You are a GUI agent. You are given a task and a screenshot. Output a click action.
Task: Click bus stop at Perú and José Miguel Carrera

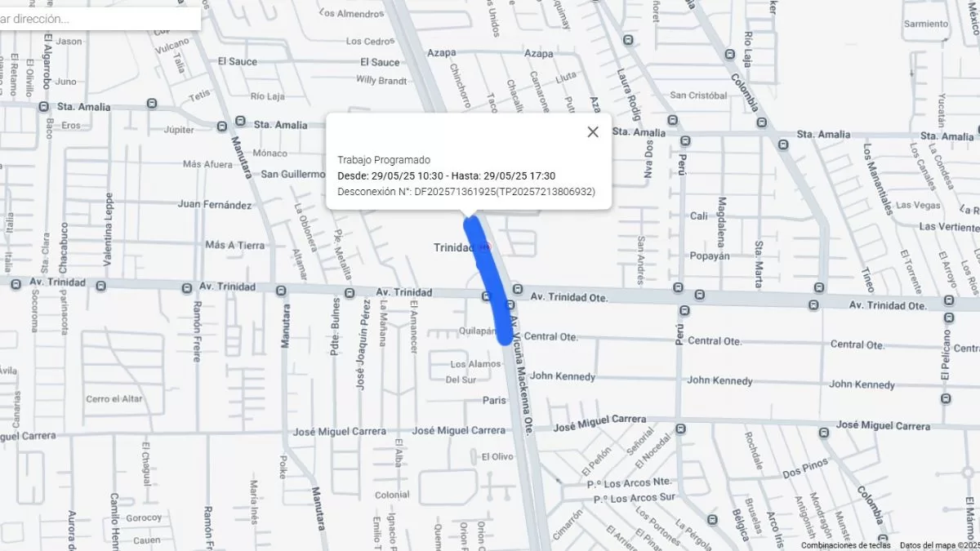680,429
